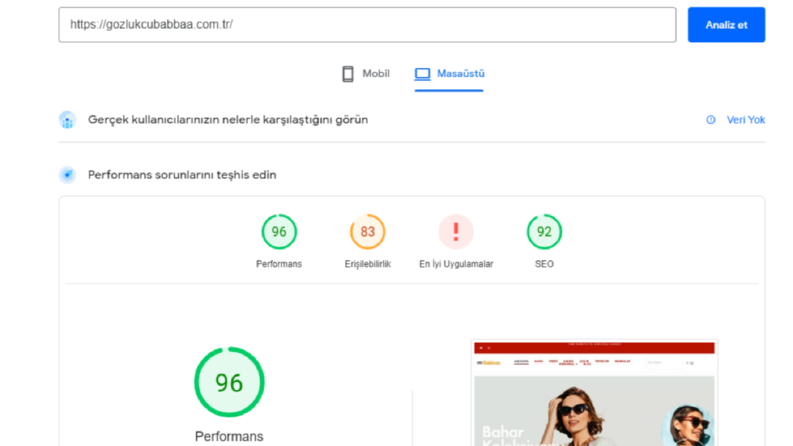Click the large Performans caption text

pyautogui.click(x=229, y=436)
